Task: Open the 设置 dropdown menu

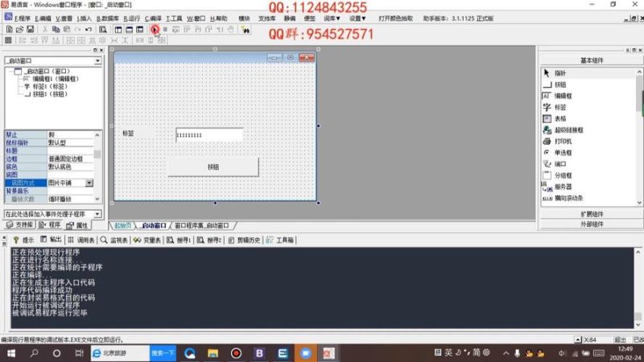Action: [357, 19]
